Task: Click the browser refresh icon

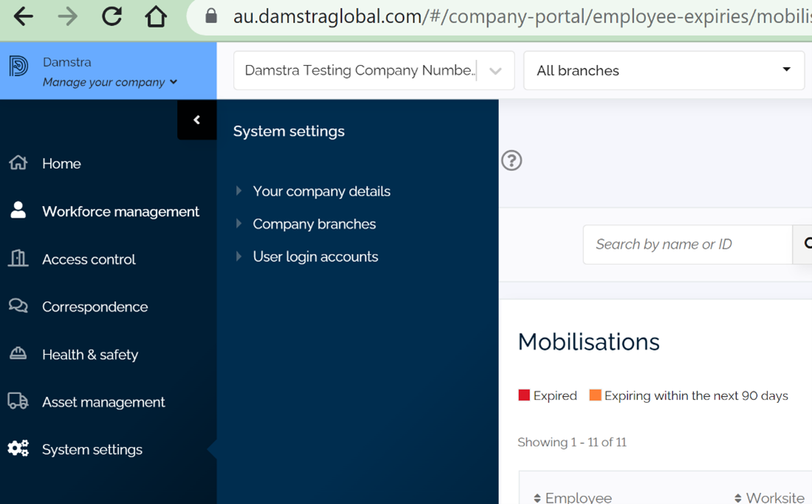Action: click(111, 15)
